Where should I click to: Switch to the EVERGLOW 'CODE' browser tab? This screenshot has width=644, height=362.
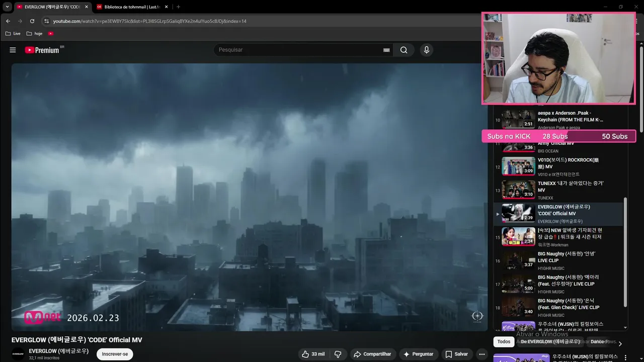[x=52, y=7]
